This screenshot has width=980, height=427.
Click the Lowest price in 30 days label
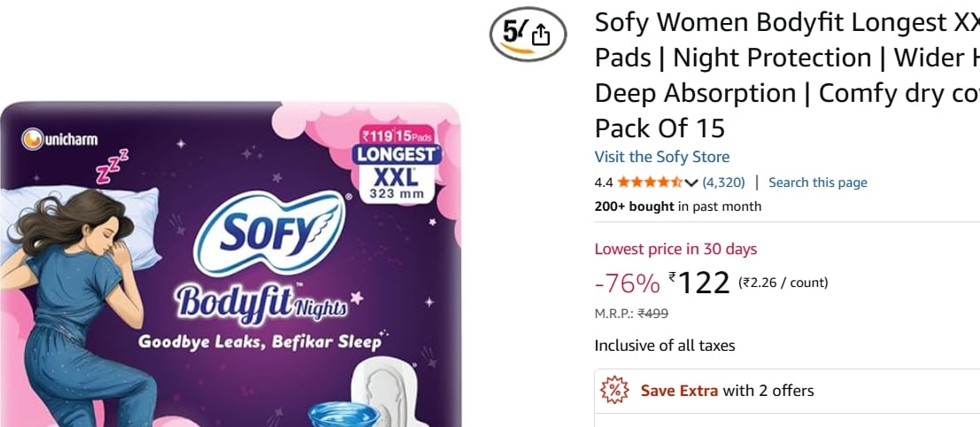pyautogui.click(x=675, y=249)
